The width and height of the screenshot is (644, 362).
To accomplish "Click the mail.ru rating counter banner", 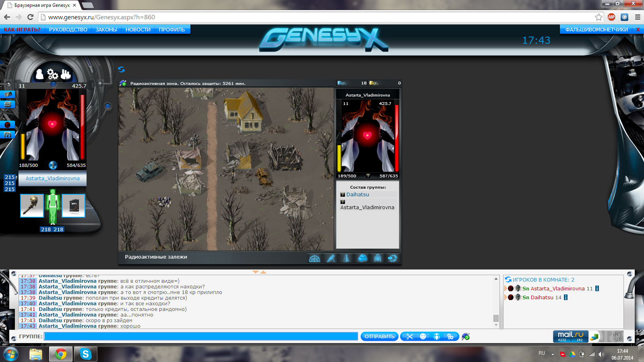I will (571, 337).
